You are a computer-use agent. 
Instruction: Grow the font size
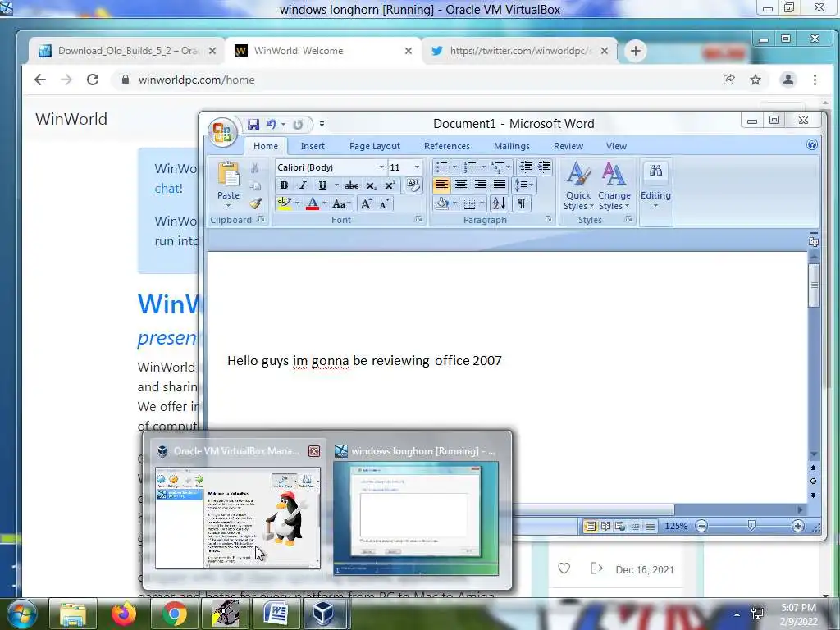point(367,203)
